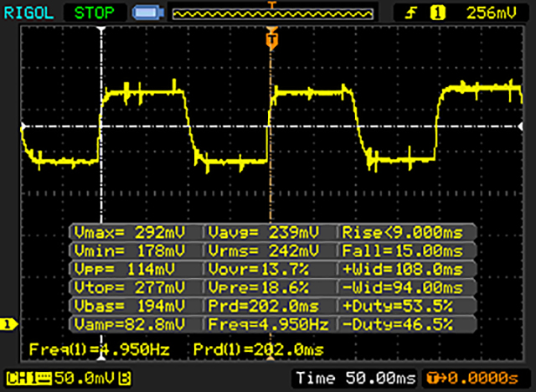Image resolution: width=536 pixels, height=392 pixels.
Task: Click the Prd(1)=202.0ms bottom readout
Action: pos(259,349)
